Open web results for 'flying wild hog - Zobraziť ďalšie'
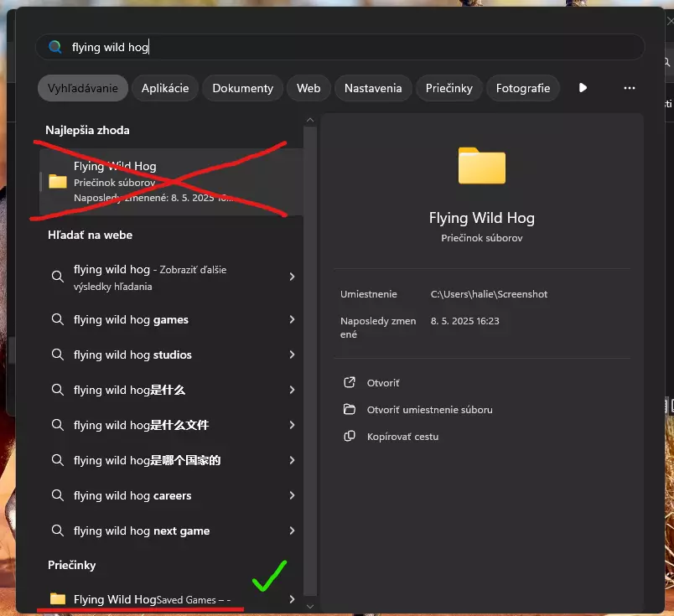The height and width of the screenshot is (616, 674). pyautogui.click(x=171, y=277)
